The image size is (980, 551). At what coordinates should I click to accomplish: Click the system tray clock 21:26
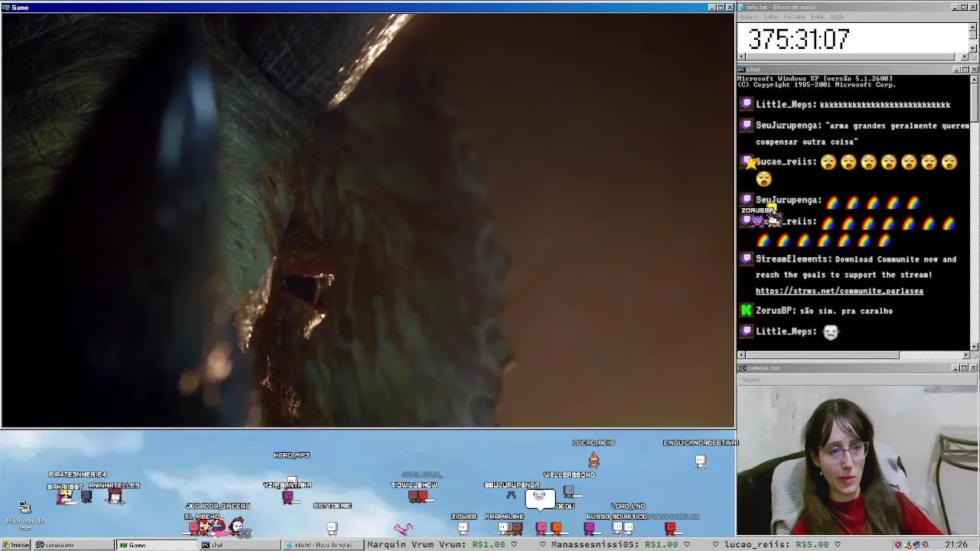[955, 545]
